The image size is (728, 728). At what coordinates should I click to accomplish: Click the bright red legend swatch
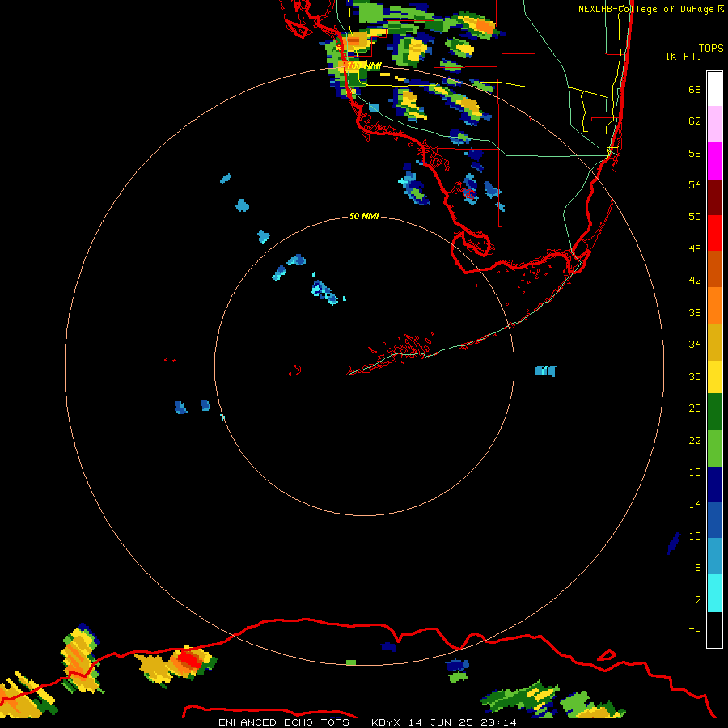coord(714,233)
